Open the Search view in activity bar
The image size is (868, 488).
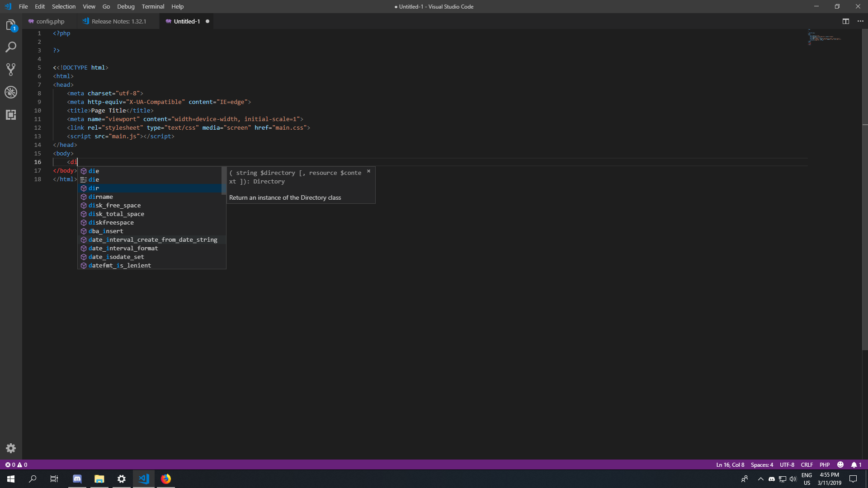pyautogui.click(x=11, y=47)
